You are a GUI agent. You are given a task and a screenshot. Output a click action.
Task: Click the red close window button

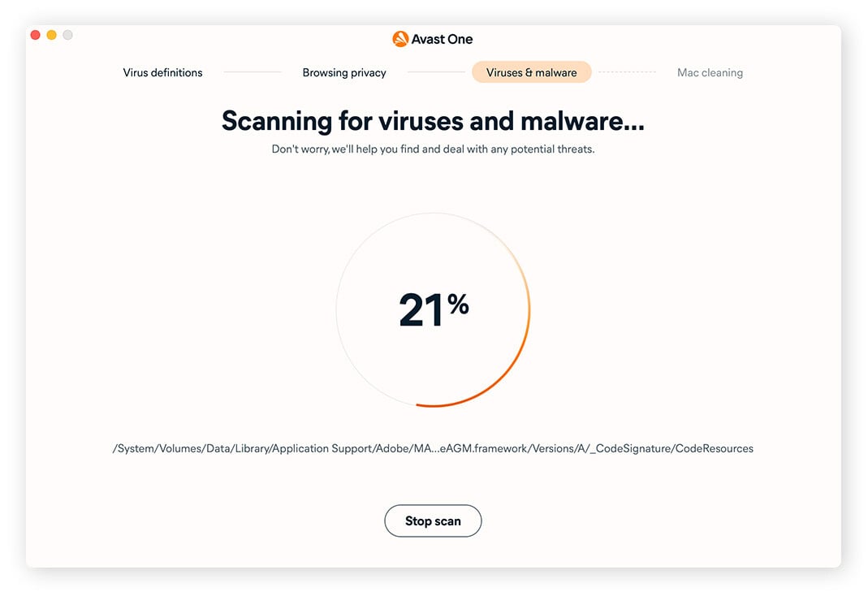coord(34,35)
